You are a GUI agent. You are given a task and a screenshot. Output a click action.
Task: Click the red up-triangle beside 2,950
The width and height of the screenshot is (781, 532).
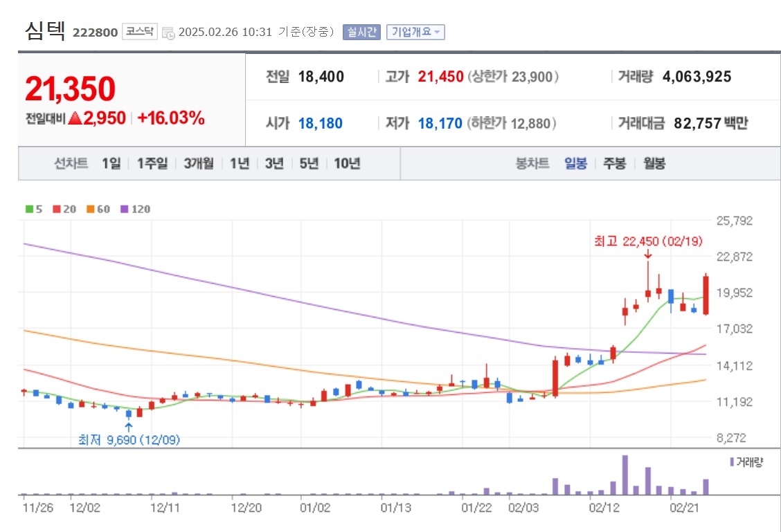(x=75, y=118)
